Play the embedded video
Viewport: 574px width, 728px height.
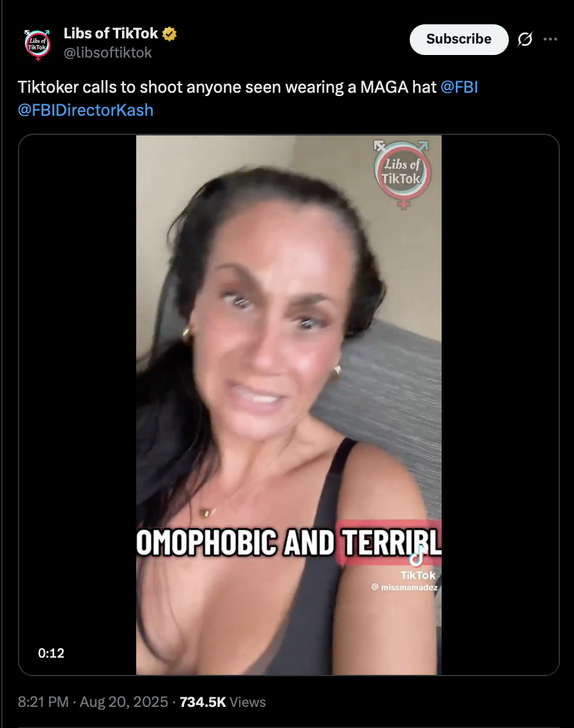click(289, 405)
